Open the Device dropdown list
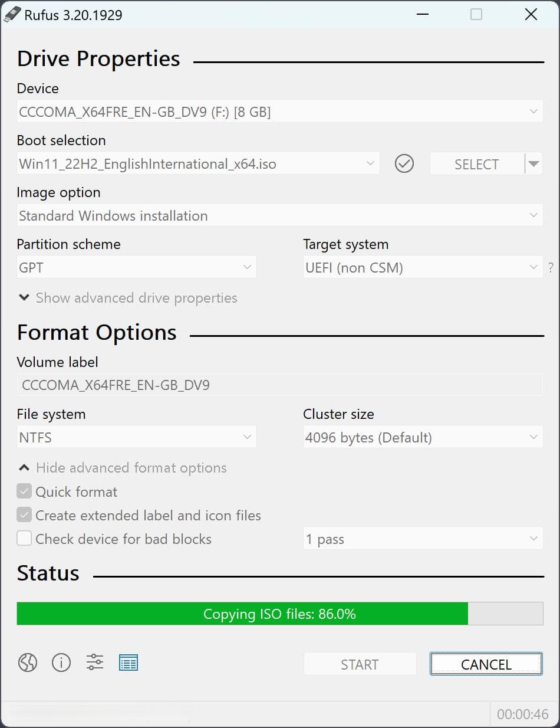This screenshot has height=728, width=560. 280,112
